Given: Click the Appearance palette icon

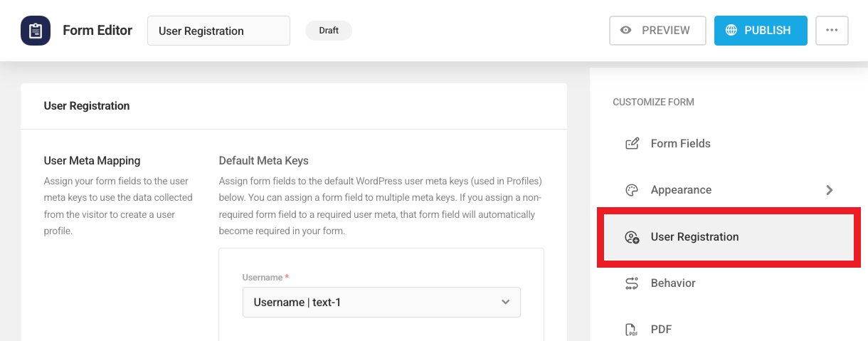Looking at the screenshot, I should click(x=632, y=190).
